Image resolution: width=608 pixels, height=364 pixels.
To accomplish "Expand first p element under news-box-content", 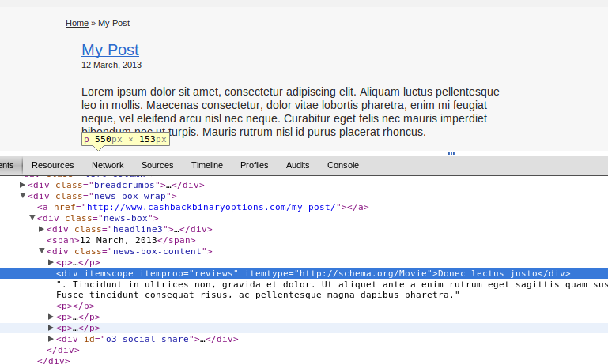I will pyautogui.click(x=51, y=262).
